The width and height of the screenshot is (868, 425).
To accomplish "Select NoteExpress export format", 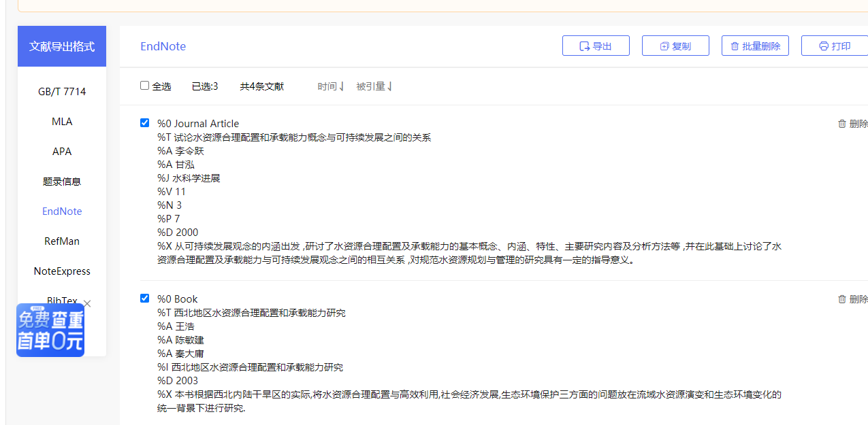I will (x=62, y=271).
